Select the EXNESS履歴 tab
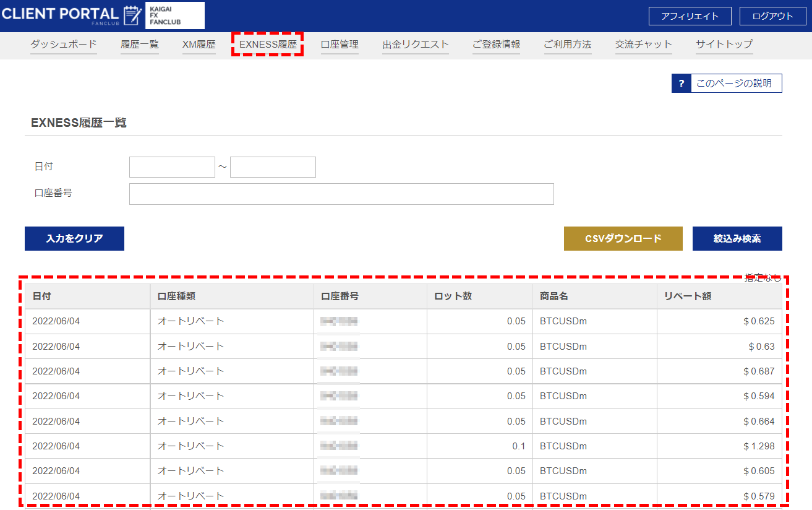 (268, 45)
